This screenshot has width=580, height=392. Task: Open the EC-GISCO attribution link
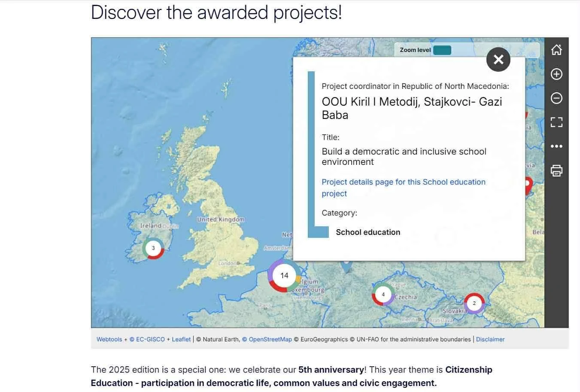click(x=147, y=339)
